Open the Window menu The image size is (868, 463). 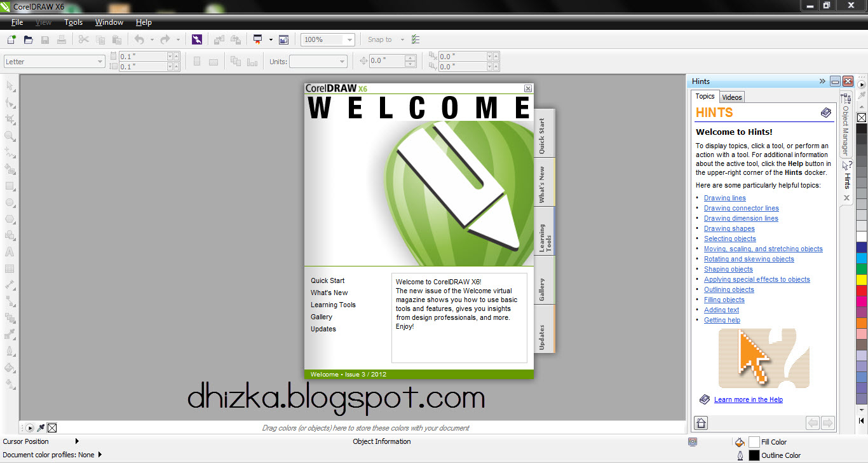click(109, 22)
